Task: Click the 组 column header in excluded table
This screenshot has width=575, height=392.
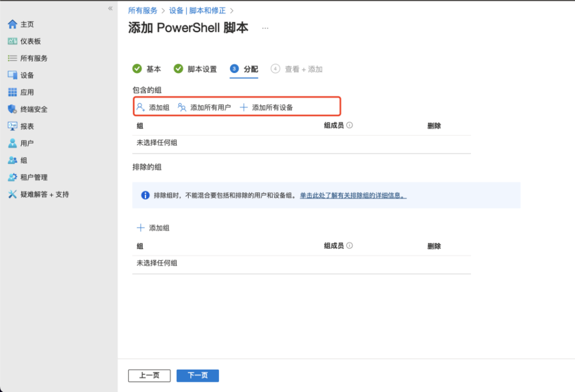Action: pos(140,246)
